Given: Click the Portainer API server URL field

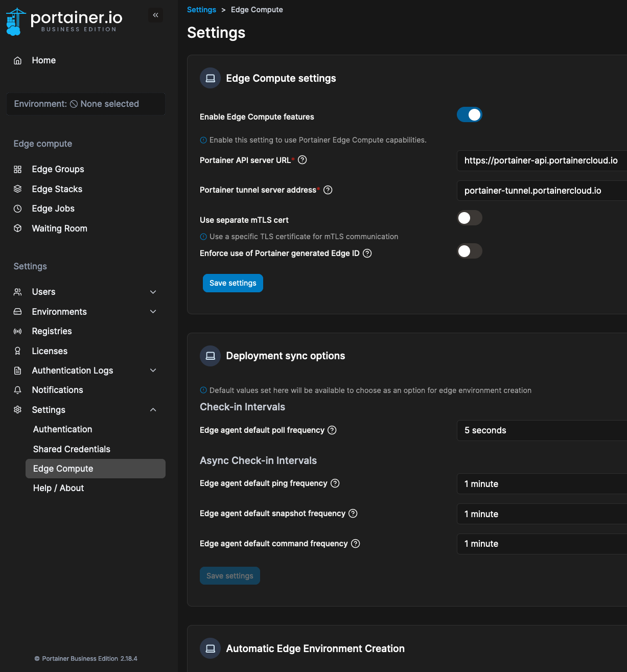Looking at the screenshot, I should 542,160.
